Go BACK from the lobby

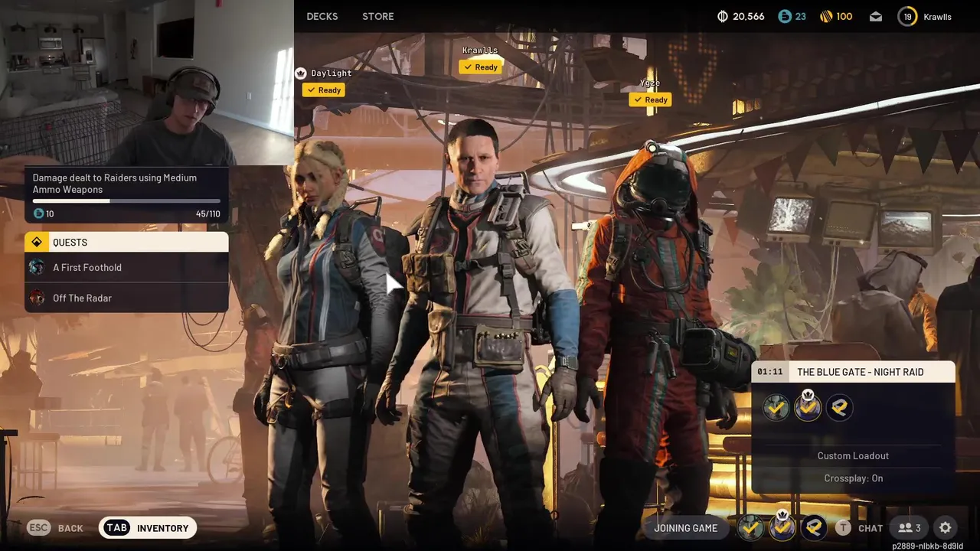coord(70,528)
